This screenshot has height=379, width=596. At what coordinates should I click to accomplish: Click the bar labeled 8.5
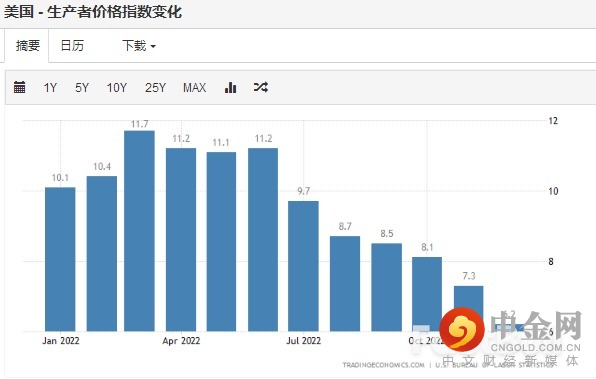[387, 287]
